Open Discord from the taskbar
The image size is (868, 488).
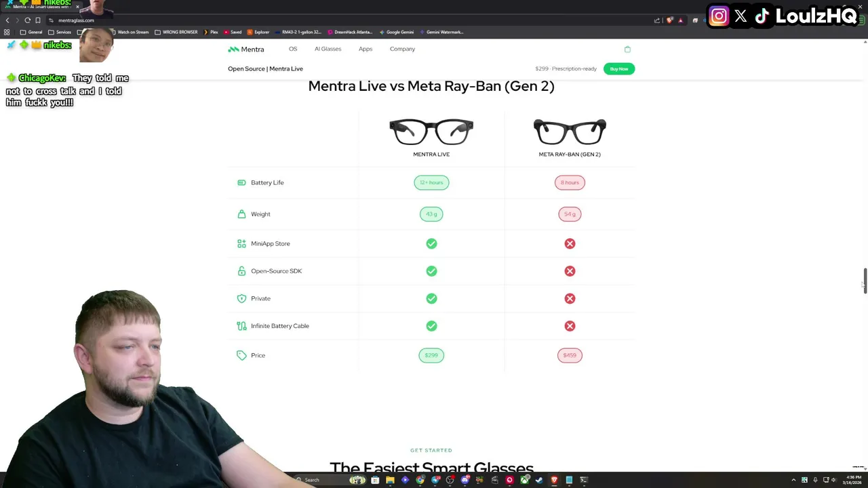(466, 480)
